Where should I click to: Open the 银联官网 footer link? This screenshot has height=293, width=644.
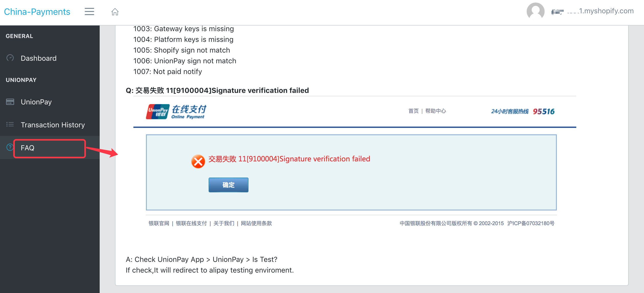click(159, 223)
